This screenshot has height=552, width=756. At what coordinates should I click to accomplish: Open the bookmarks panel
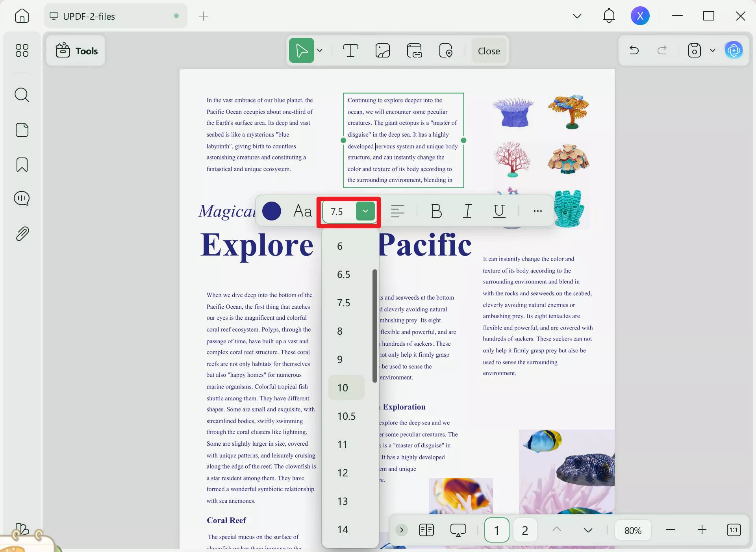pyautogui.click(x=22, y=165)
